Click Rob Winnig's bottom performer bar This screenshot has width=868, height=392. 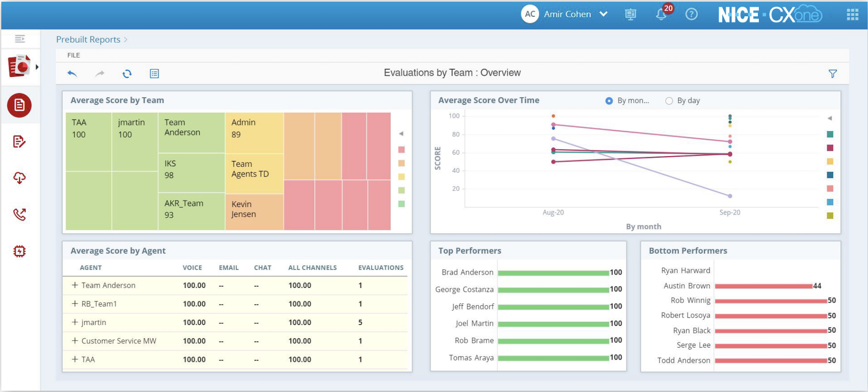pos(771,301)
